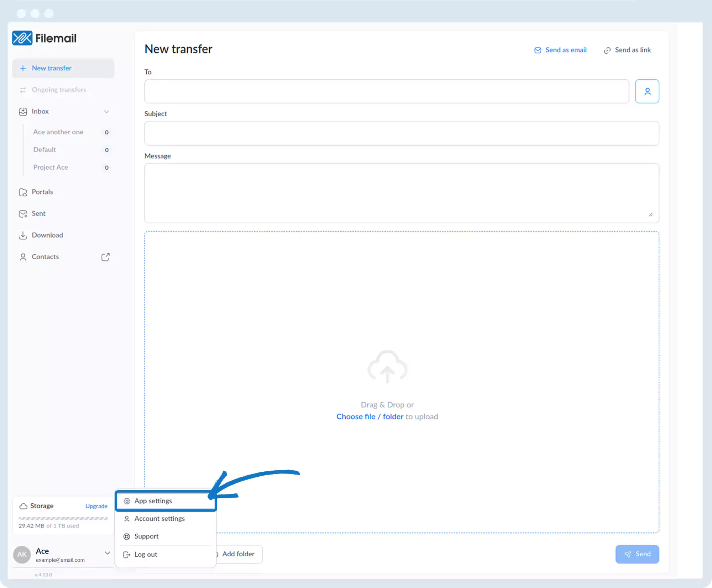
Task: Collapse the Inbox chevron
Action: pyautogui.click(x=106, y=112)
